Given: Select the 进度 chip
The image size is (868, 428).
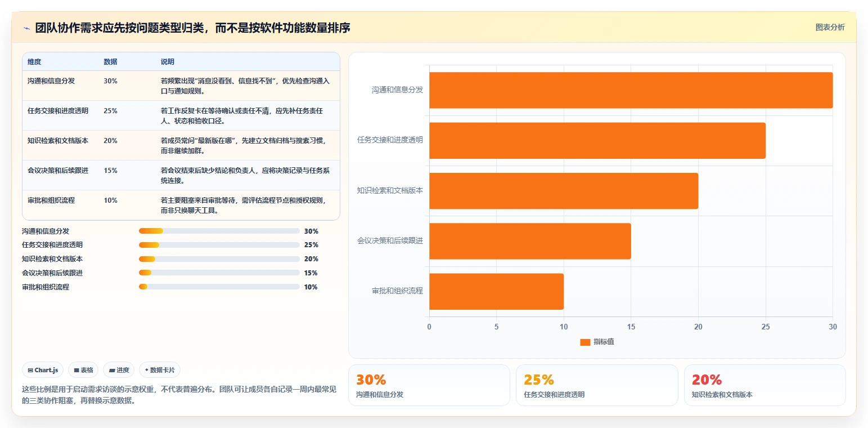Looking at the screenshot, I should coord(119,370).
